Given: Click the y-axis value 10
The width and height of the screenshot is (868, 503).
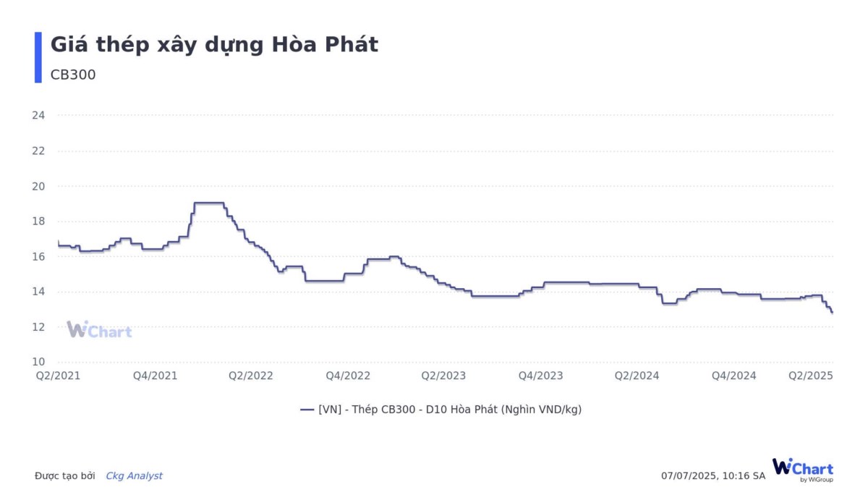Looking at the screenshot, I should click(39, 362).
